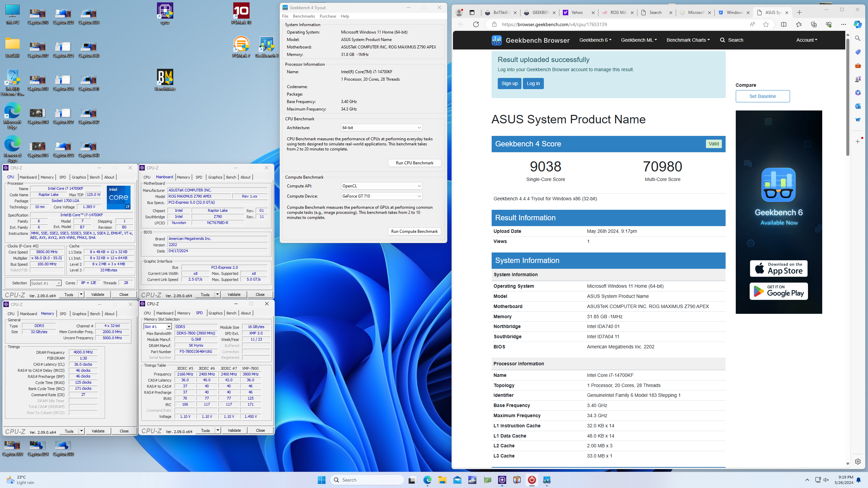Viewport: 868px width, 488px height.
Task: Open File Explorer from taskbar
Action: pos(442,480)
